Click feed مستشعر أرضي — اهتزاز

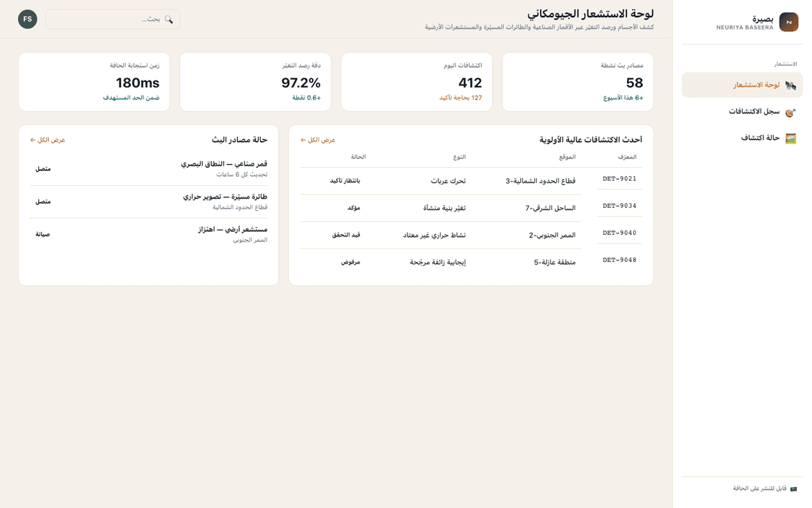(x=232, y=229)
